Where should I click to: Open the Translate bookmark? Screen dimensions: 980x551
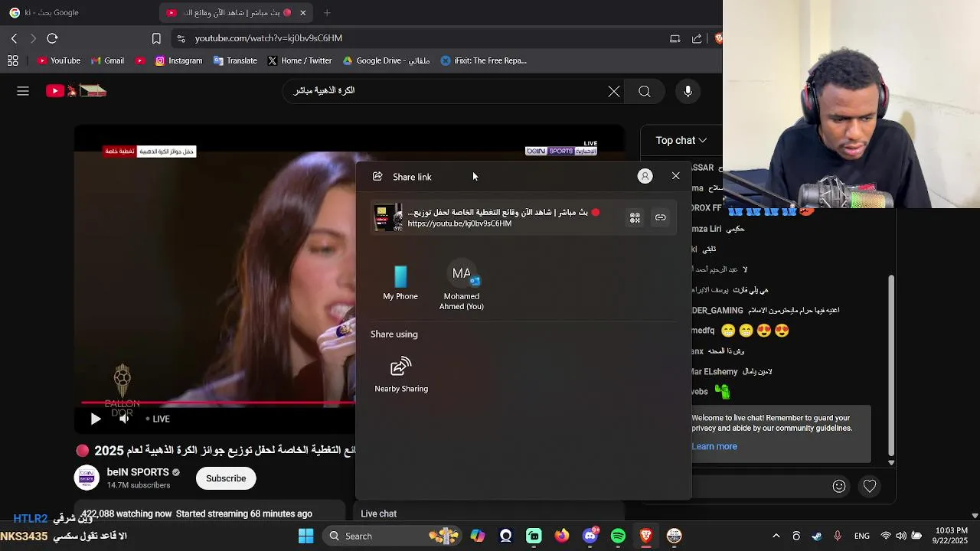pyautogui.click(x=235, y=60)
